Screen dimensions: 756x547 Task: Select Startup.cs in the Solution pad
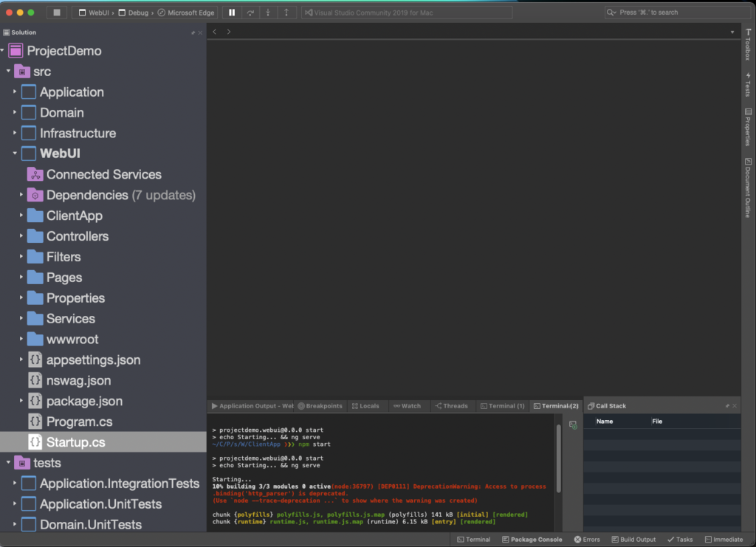click(x=74, y=442)
